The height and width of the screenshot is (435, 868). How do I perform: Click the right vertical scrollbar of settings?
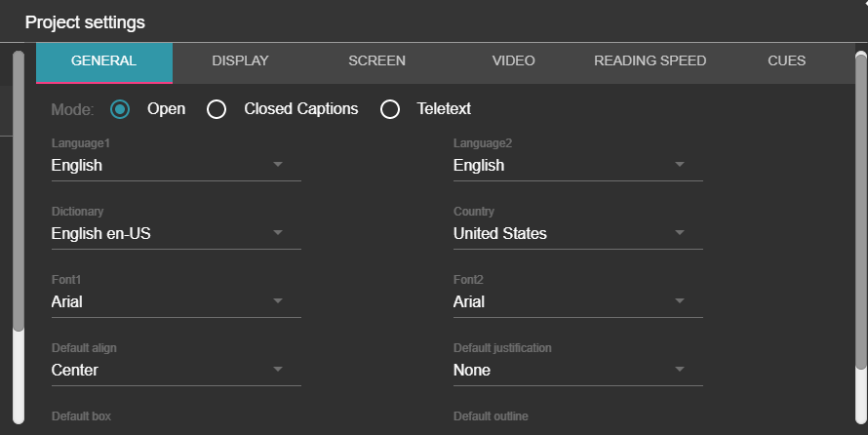pos(860,210)
